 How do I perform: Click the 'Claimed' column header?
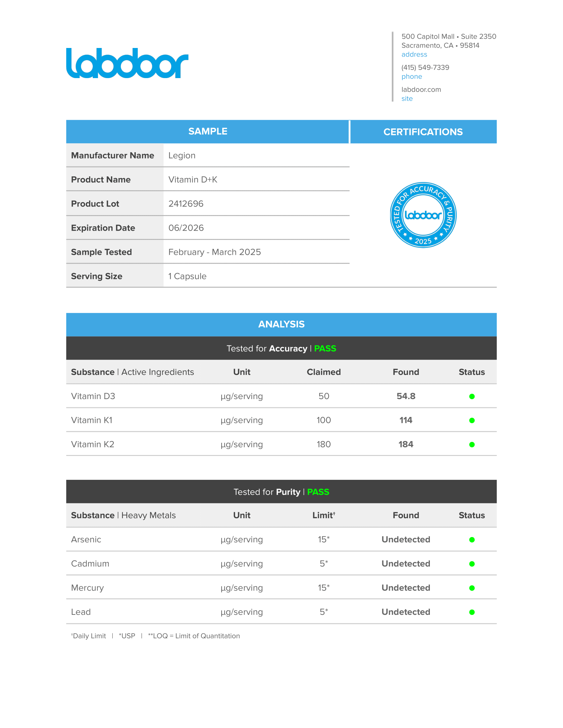coord(324,372)
